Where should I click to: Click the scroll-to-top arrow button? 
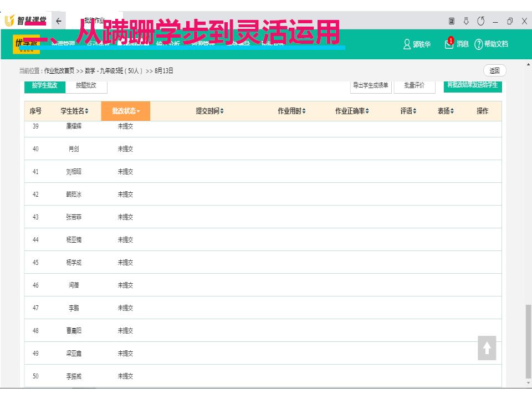pyautogui.click(x=487, y=348)
